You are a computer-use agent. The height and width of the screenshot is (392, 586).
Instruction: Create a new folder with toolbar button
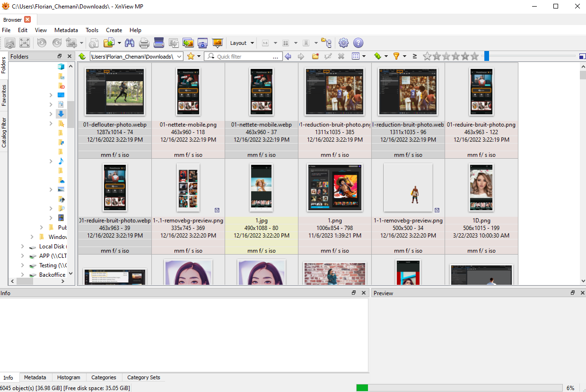tap(315, 56)
